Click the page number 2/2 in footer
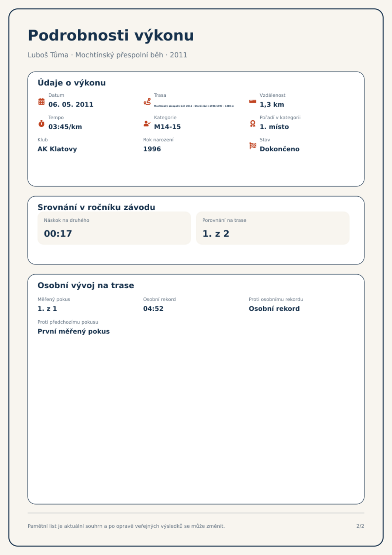The image size is (392, 555). 360,526
